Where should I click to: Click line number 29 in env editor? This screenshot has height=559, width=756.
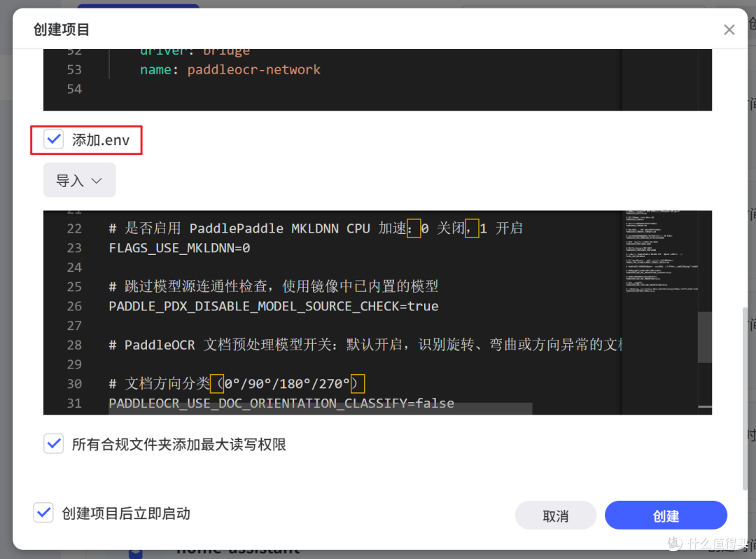pyautogui.click(x=74, y=364)
